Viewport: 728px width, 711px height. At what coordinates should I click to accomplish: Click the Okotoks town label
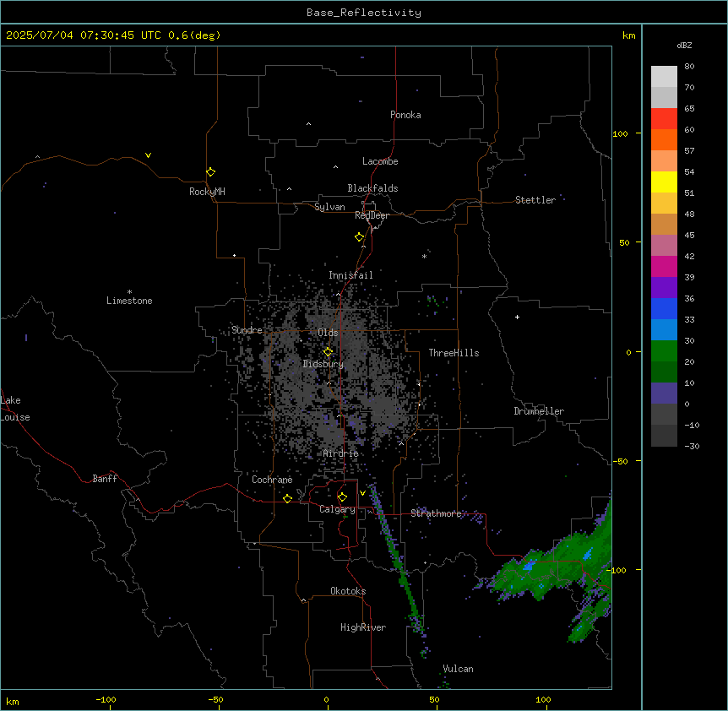pos(348,591)
